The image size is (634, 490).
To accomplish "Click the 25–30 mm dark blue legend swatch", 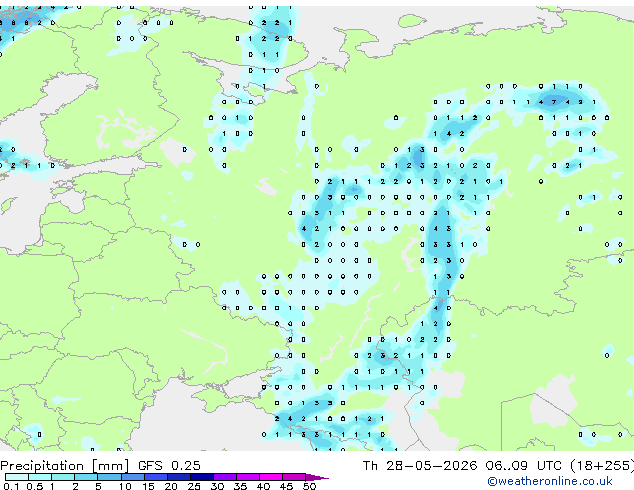I will pyautogui.click(x=201, y=477).
